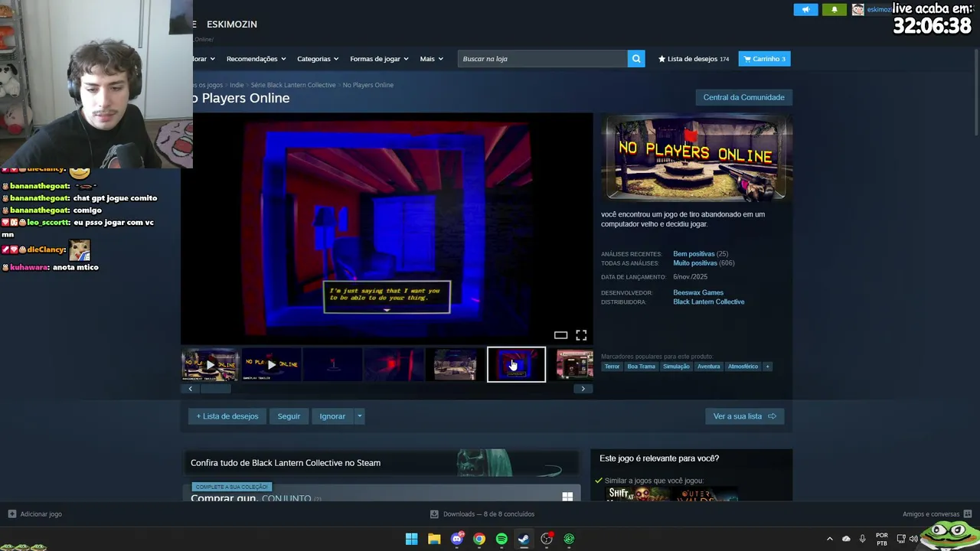Click the No Players Online breadcrumb

368,85
